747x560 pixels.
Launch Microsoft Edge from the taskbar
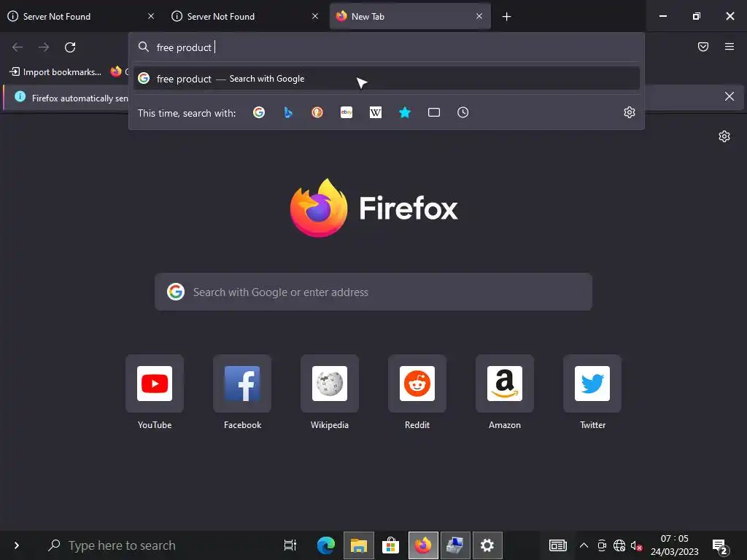coord(326,545)
